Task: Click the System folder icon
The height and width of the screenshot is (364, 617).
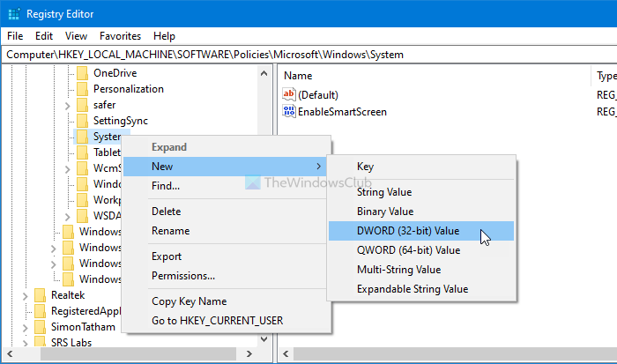Action: click(x=82, y=137)
